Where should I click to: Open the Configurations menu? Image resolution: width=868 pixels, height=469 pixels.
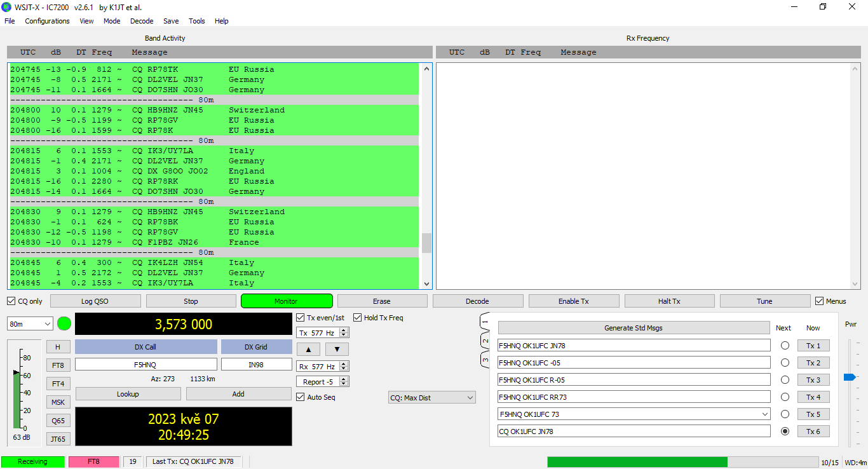point(47,21)
